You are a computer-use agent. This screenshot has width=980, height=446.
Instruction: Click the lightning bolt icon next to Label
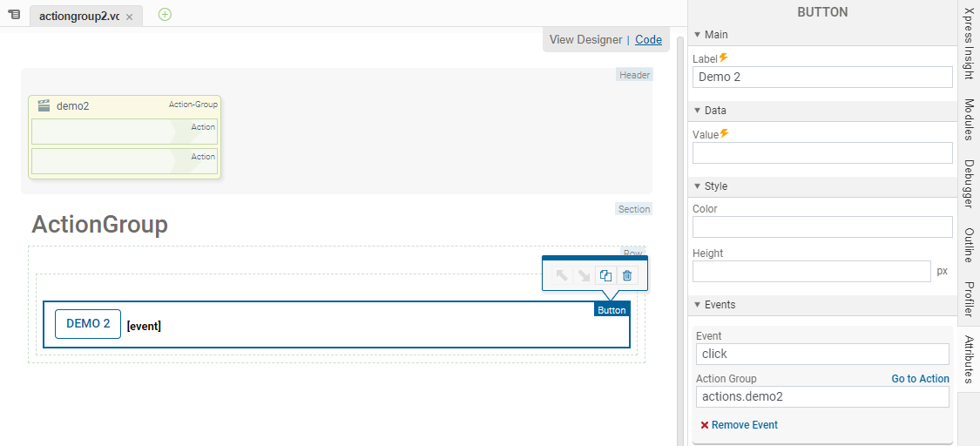click(724, 58)
